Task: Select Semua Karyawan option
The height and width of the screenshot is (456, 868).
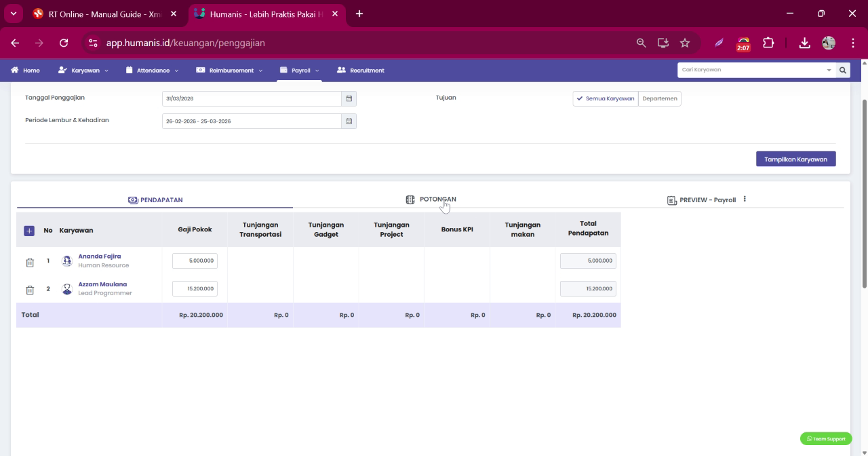Action: click(x=606, y=98)
